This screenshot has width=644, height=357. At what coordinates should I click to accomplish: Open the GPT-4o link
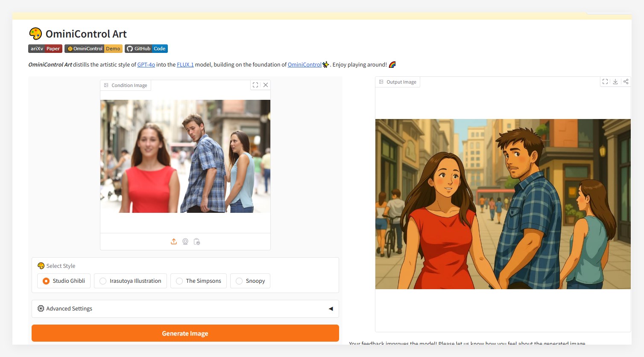146,65
